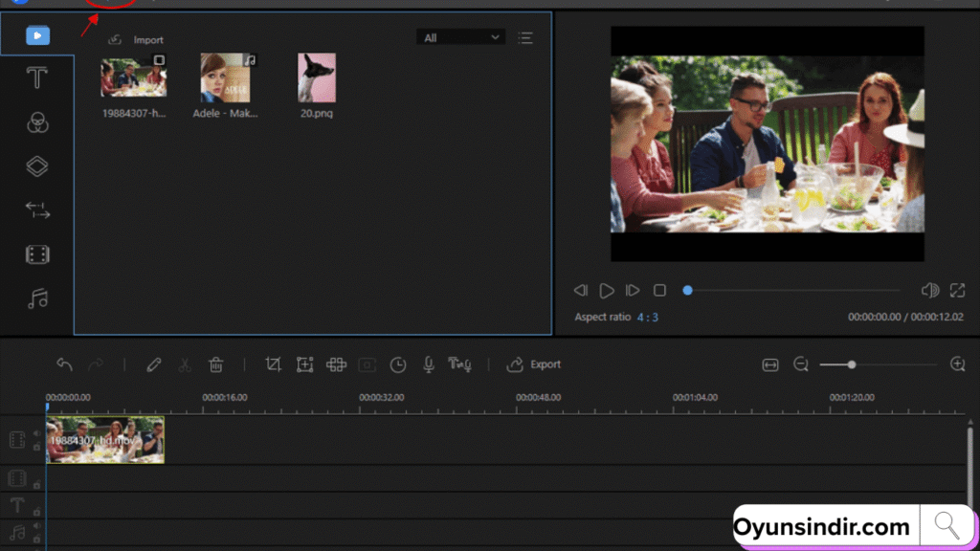
Task: Click the Undo arrow
Action: tap(64, 364)
